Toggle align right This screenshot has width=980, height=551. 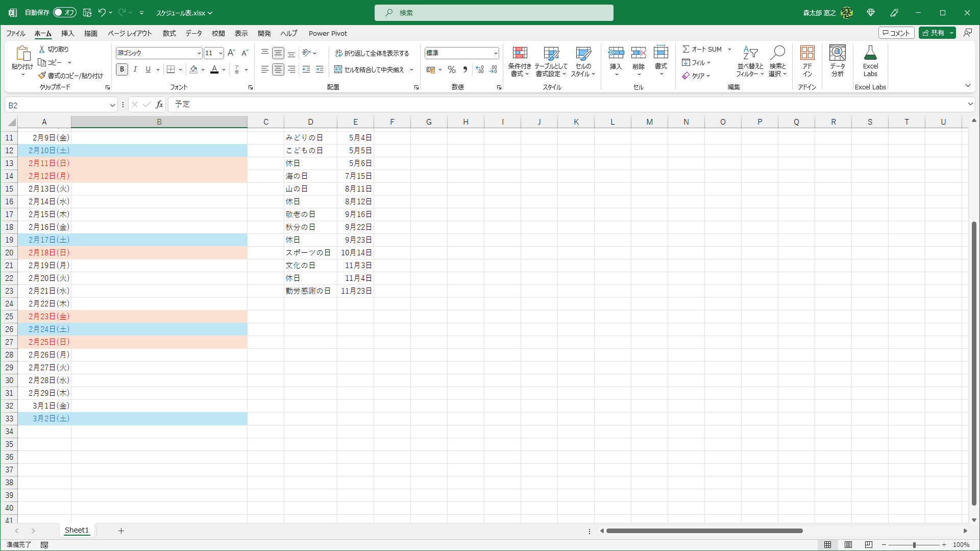pyautogui.click(x=291, y=69)
